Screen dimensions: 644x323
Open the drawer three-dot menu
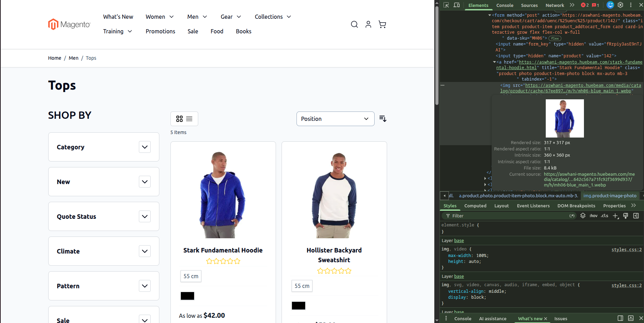coord(446,318)
